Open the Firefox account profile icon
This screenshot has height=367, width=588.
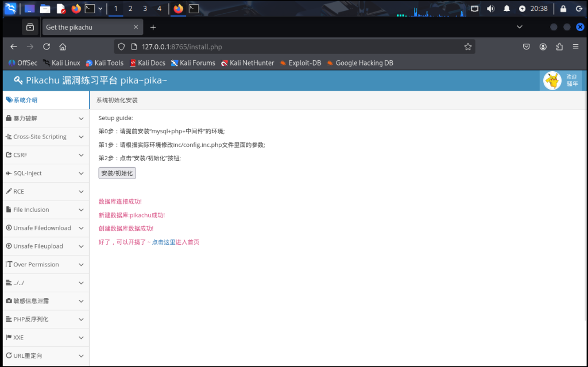pyautogui.click(x=543, y=47)
